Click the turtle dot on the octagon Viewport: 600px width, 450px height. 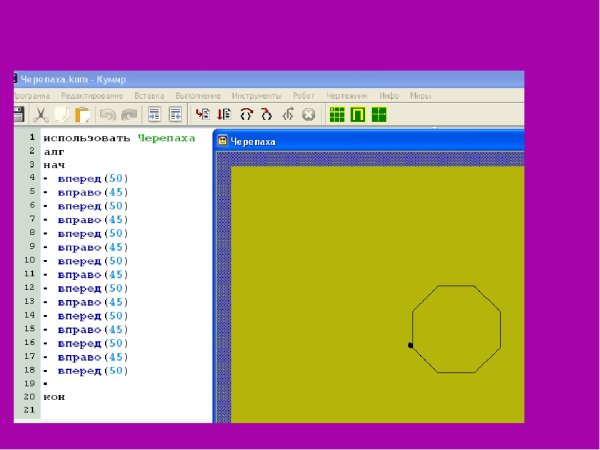pos(410,345)
